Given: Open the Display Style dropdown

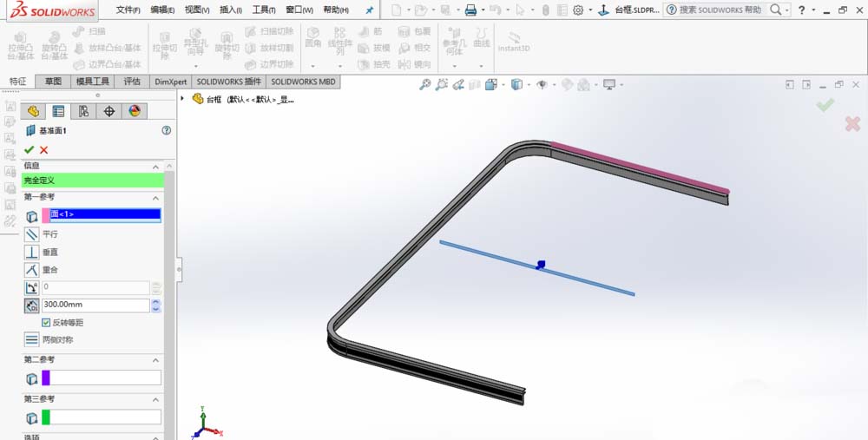Looking at the screenshot, I should (528, 85).
